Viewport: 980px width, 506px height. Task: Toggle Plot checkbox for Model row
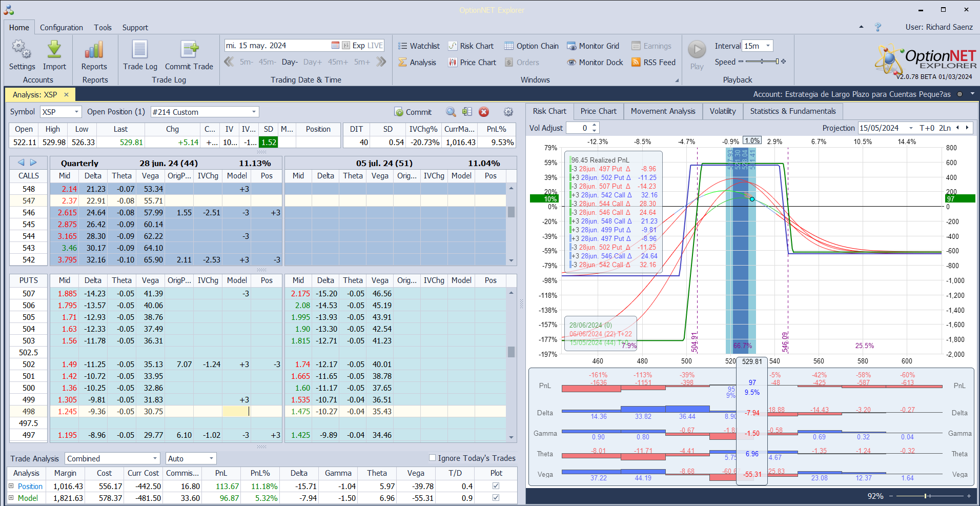pyautogui.click(x=496, y=498)
